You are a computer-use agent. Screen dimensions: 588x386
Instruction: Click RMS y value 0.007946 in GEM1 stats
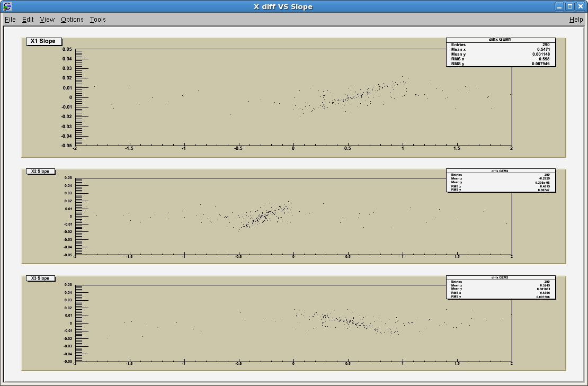pos(541,64)
